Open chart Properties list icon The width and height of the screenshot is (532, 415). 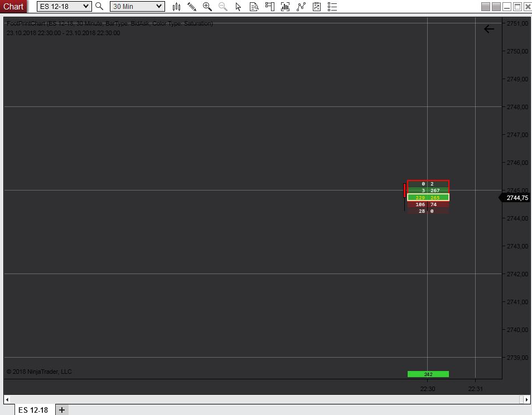pos(332,7)
